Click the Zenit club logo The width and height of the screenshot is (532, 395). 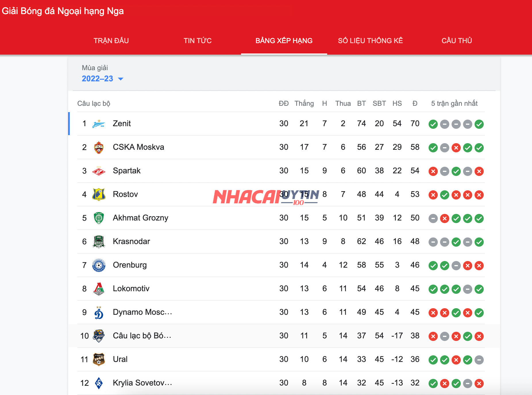[99, 124]
